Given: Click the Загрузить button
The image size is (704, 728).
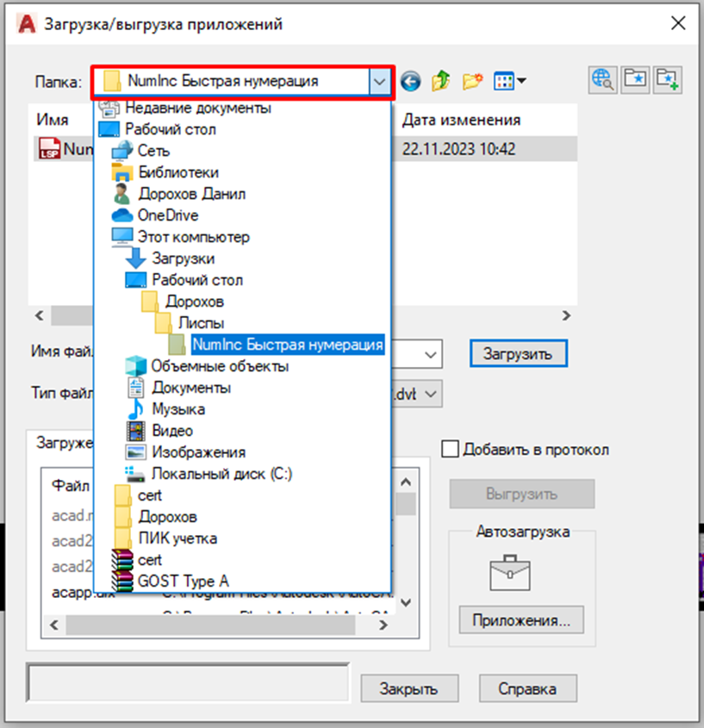Looking at the screenshot, I should click(x=518, y=354).
